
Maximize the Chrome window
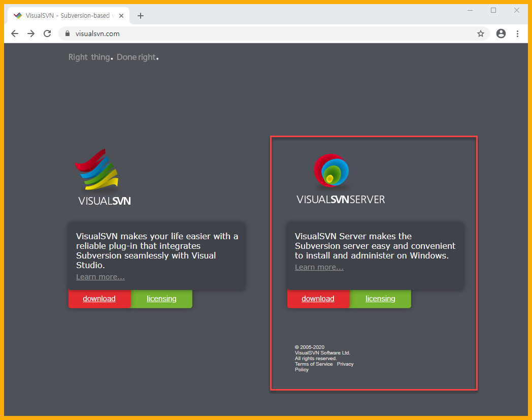[x=493, y=10]
